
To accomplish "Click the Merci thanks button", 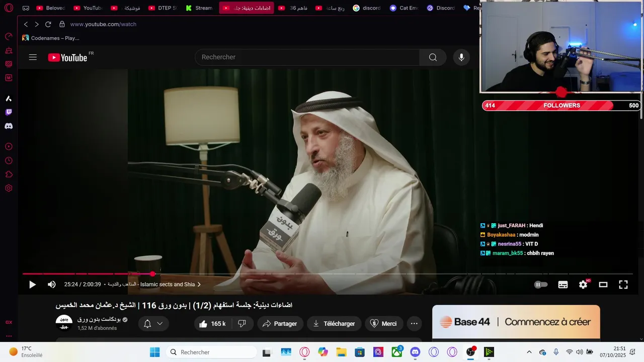I will 384,324.
